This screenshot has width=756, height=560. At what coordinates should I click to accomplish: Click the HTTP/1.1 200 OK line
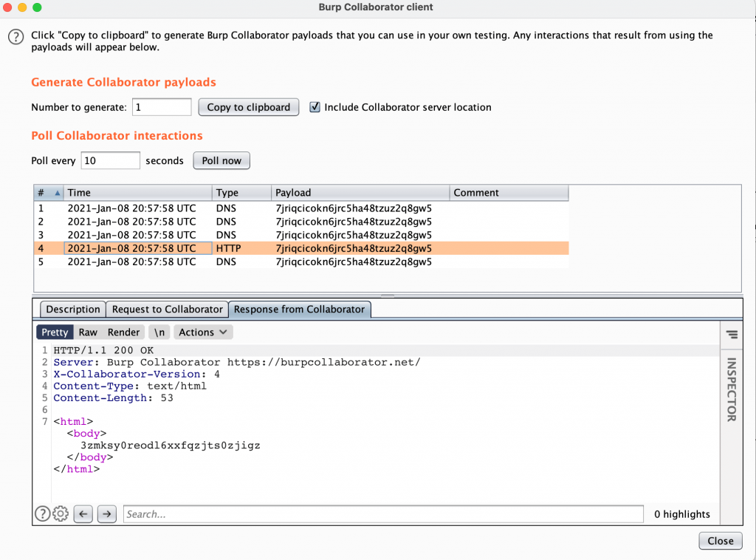point(103,351)
